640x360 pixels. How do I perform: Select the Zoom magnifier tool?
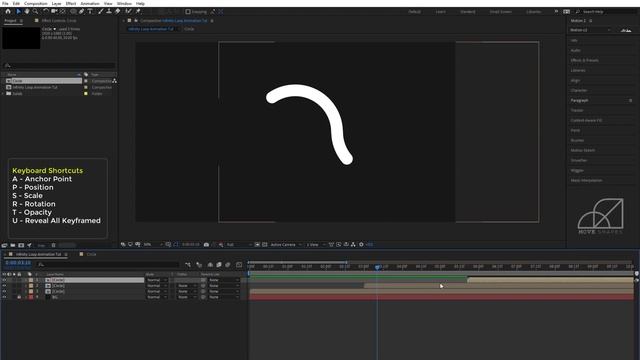36,11
